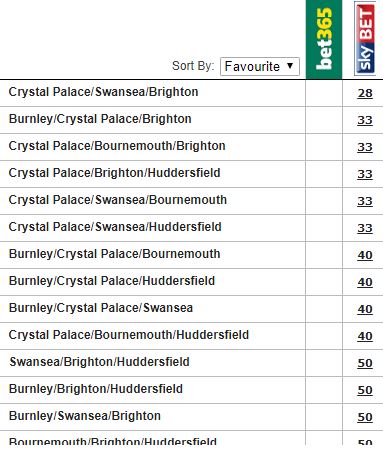Click empty bet365 cell for Crystal Palace/Swansea/Brighton
The height and width of the screenshot is (454, 383).
click(x=324, y=93)
